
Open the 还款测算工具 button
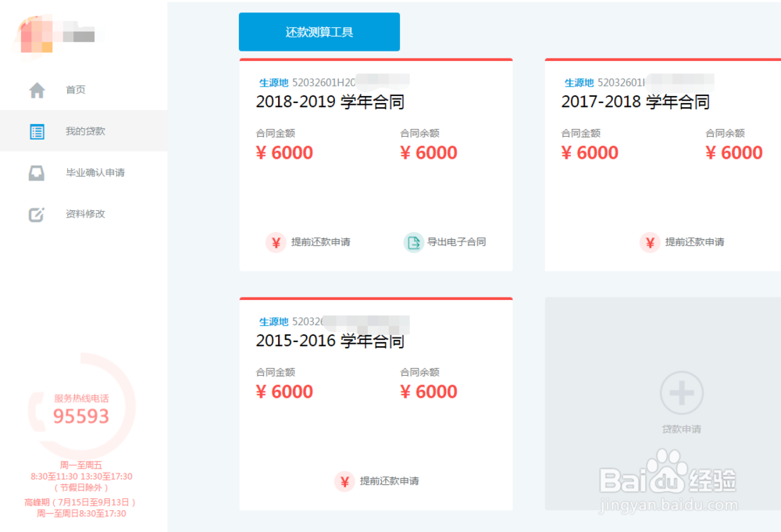click(319, 32)
